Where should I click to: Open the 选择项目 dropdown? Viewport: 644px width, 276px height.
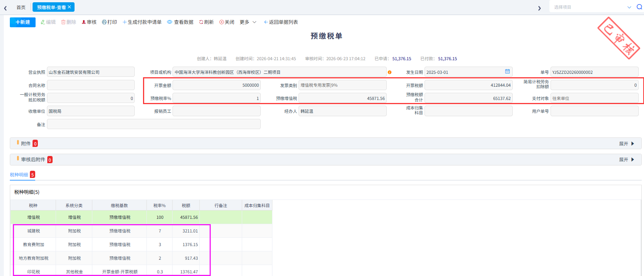click(x=592, y=7)
